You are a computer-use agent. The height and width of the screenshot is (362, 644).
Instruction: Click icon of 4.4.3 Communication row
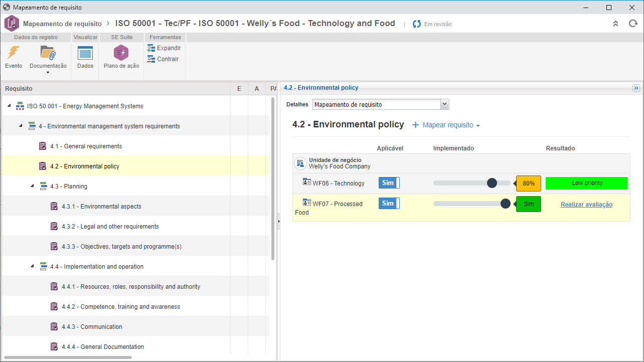pyautogui.click(x=54, y=326)
